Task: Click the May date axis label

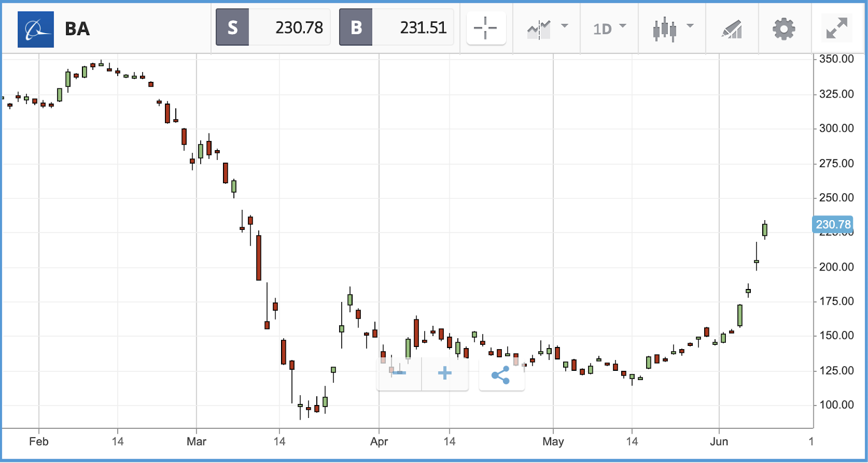Action: point(553,441)
